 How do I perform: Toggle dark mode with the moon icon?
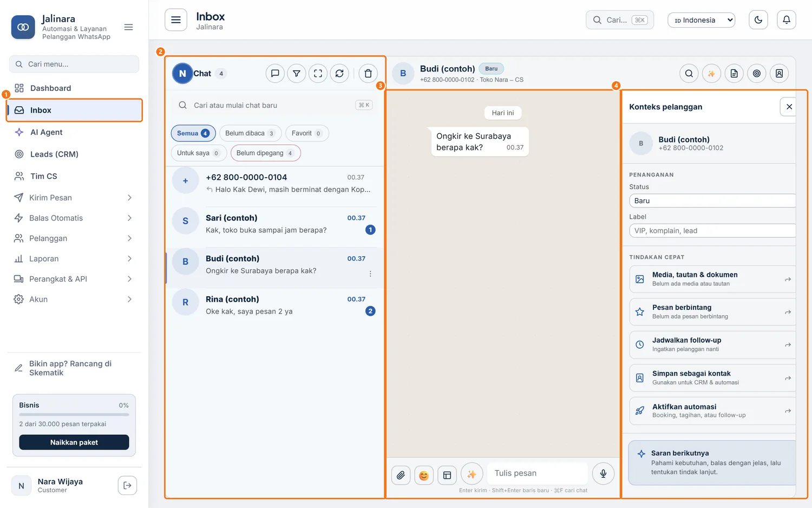(x=758, y=20)
